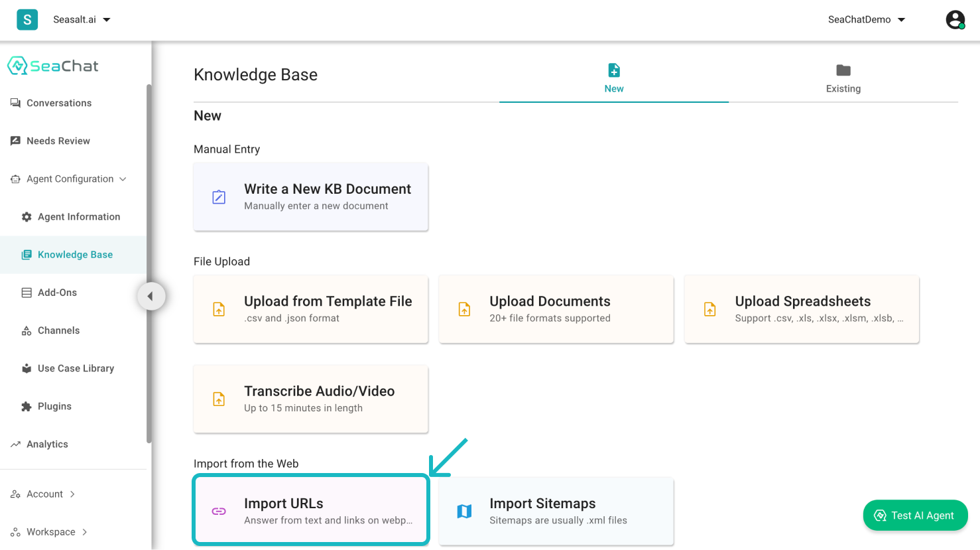Click the 'File Upload' section label

[221, 261]
